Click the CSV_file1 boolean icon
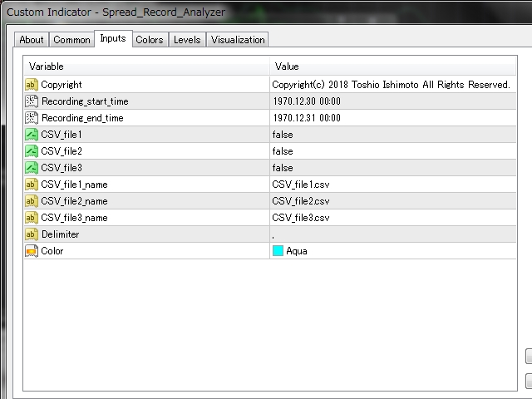Viewport: 532px width, 399px height. pos(32,135)
